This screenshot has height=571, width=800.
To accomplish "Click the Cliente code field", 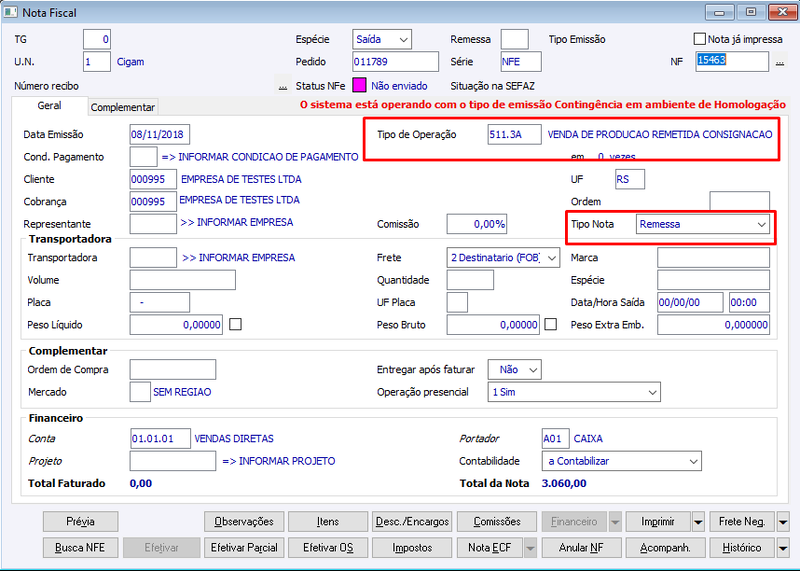I will click(153, 179).
